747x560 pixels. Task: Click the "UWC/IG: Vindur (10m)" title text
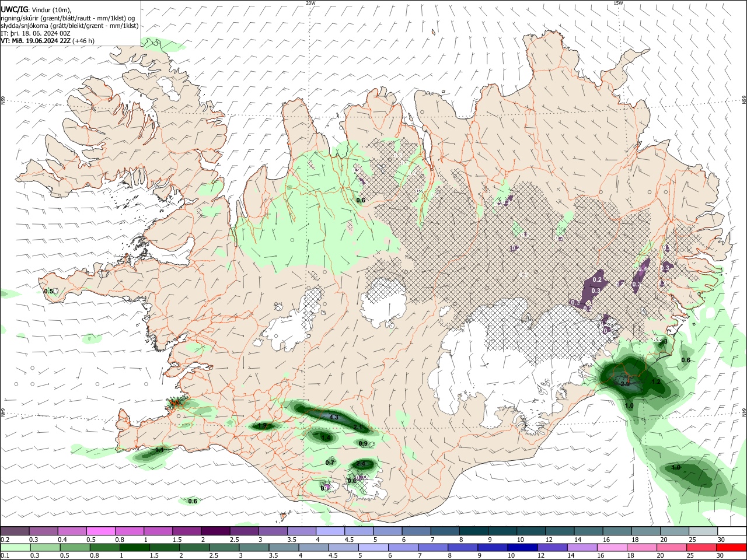[36, 9]
